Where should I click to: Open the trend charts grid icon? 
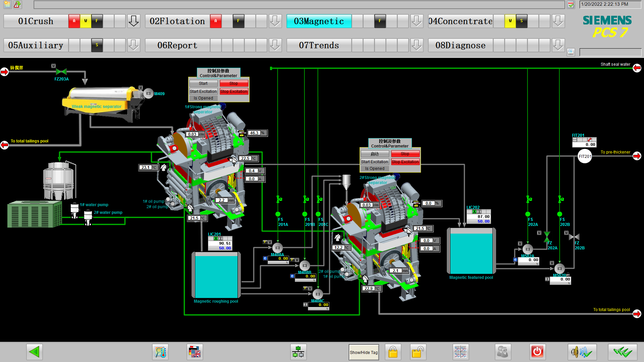[460, 352]
